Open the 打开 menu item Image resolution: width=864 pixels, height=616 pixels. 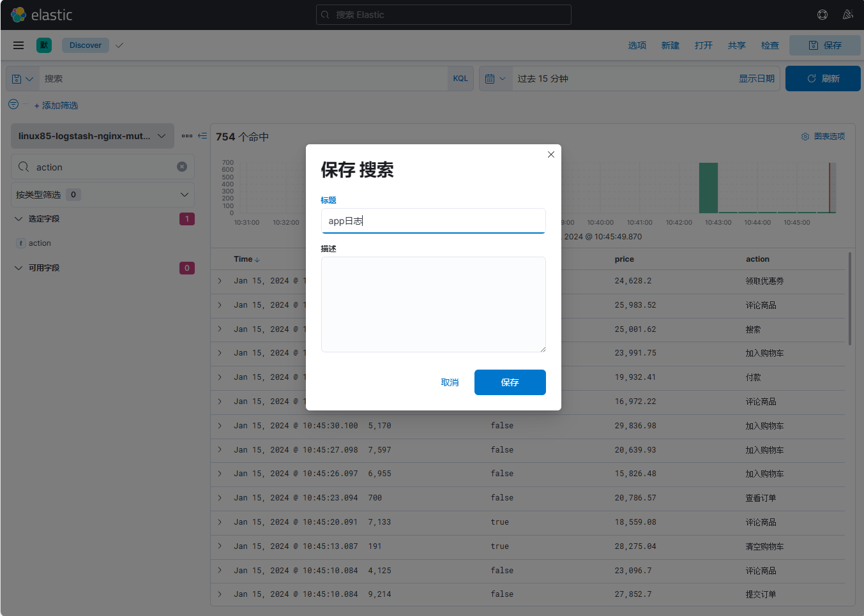click(x=703, y=45)
